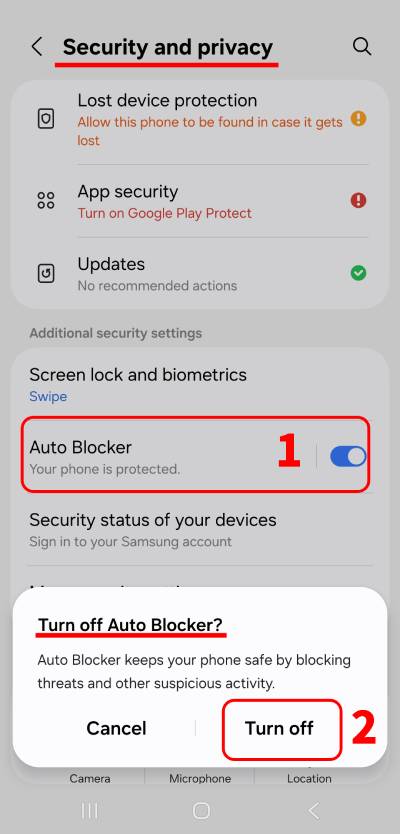Tap the back arrow beside Security and privacy

[x=37, y=47]
